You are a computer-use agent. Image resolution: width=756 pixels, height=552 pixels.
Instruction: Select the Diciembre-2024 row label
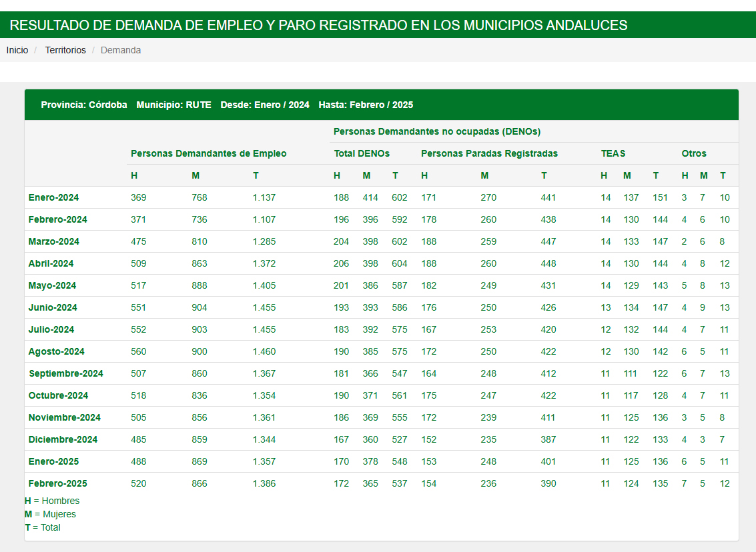[63, 439]
